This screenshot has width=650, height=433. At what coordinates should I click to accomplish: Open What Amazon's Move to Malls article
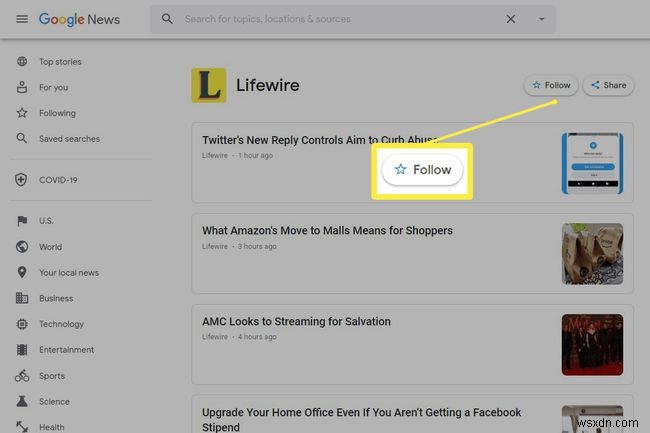coord(327,230)
